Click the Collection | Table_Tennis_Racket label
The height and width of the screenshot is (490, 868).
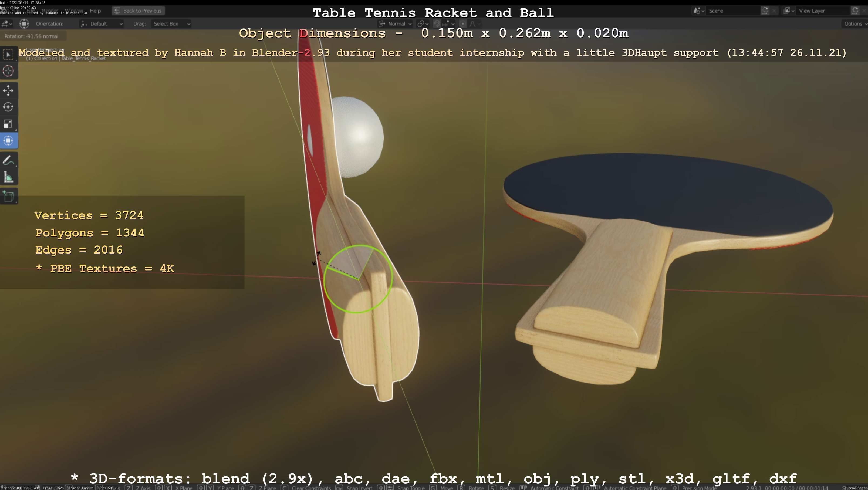(66, 58)
